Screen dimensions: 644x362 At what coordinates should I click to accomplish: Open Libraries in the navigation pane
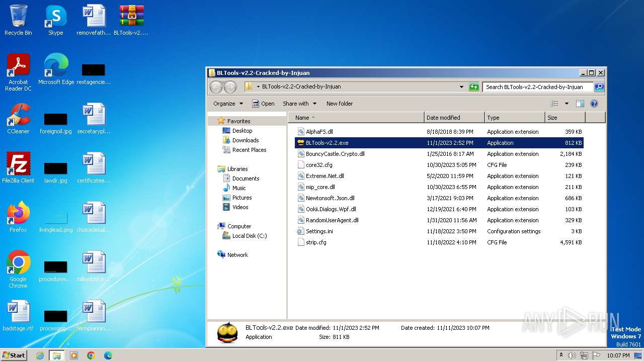237,169
